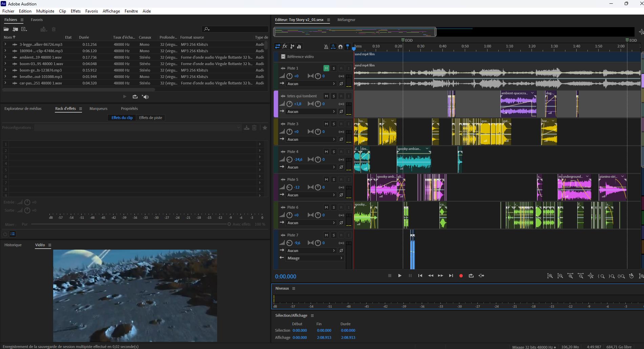Open the Aucun input dropdown of Piste 4
Screen dimensions: 644x349
311,167
